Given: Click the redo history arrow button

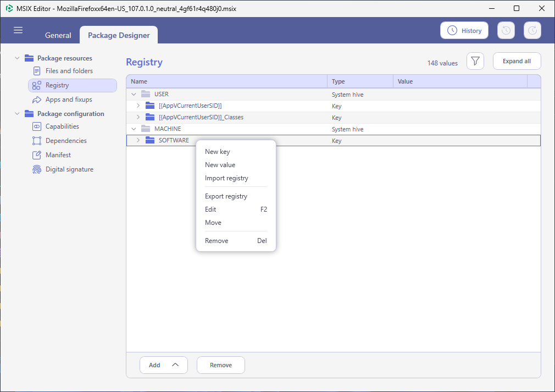Looking at the screenshot, I should click(532, 30).
